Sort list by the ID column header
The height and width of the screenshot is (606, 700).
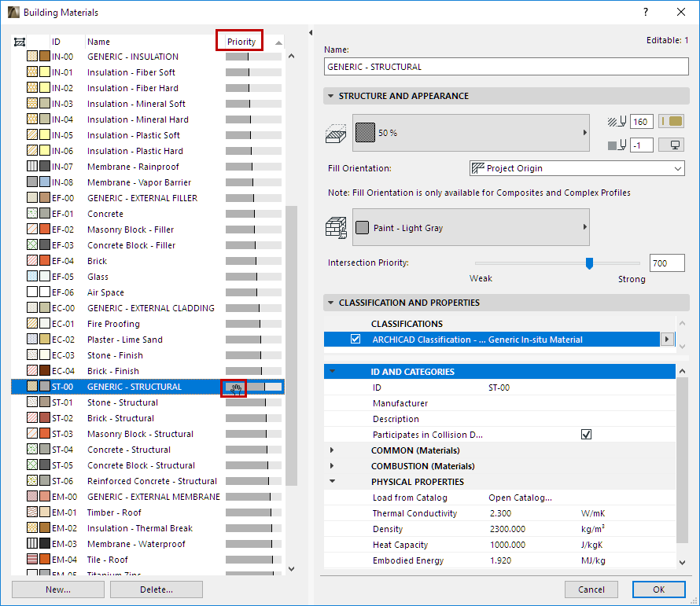click(57, 42)
